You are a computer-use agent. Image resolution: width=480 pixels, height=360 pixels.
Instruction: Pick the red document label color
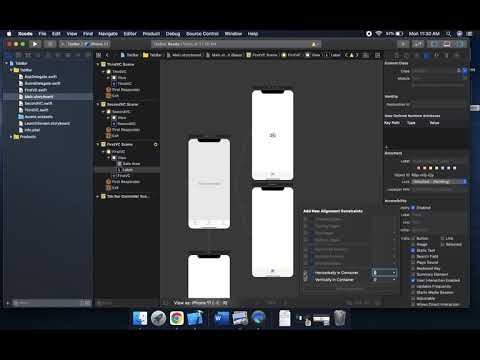tap(419, 168)
